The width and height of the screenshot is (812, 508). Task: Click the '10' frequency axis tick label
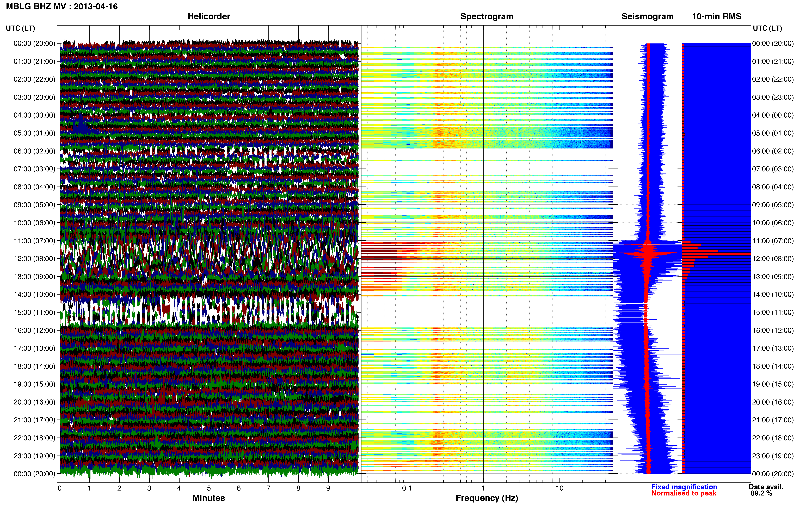click(559, 488)
